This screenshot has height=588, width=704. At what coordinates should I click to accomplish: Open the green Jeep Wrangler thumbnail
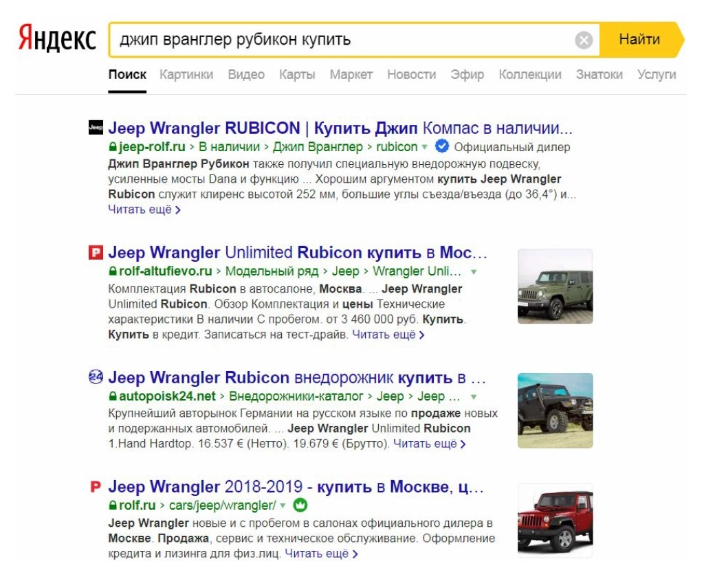[555, 286]
